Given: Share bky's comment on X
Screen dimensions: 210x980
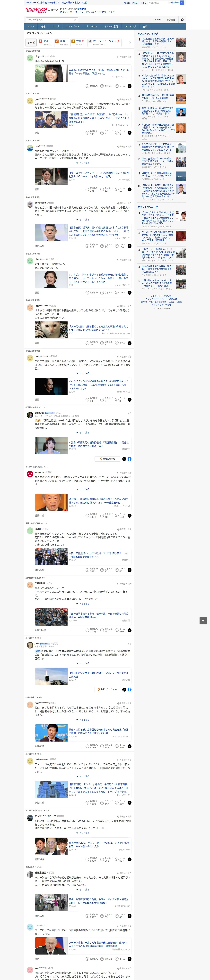Looking at the screenshot, I should (130, 86).
